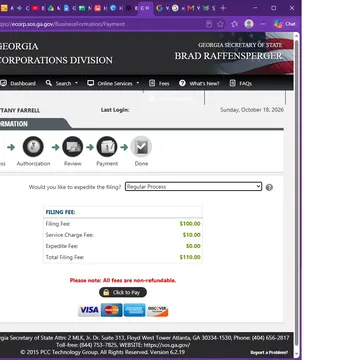Open a new browser tab with plus
Viewport: 360px width, 360px height.
point(223,8)
